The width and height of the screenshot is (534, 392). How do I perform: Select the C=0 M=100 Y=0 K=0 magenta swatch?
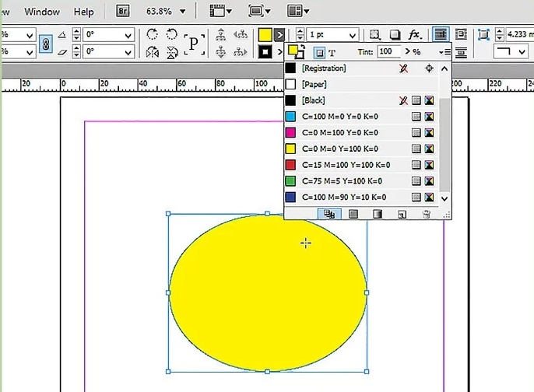coord(361,133)
